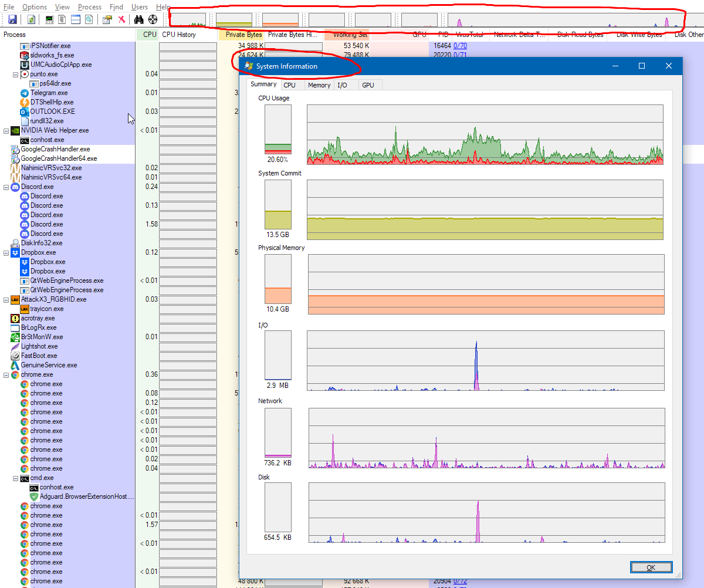
Task: Open the 0/70 VirusTotal link
Action: (461, 45)
